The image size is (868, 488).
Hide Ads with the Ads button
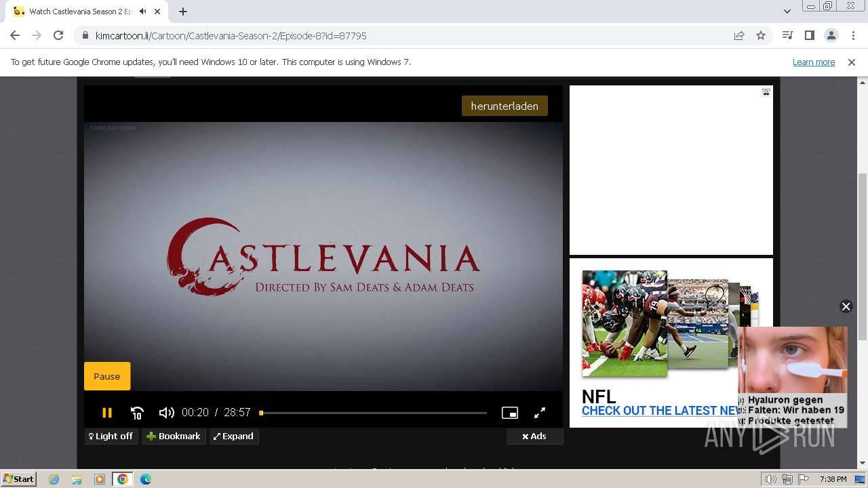click(534, 436)
